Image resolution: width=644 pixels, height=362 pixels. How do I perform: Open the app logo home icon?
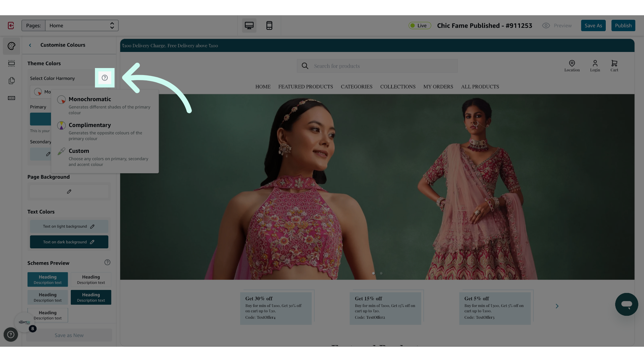point(11,25)
